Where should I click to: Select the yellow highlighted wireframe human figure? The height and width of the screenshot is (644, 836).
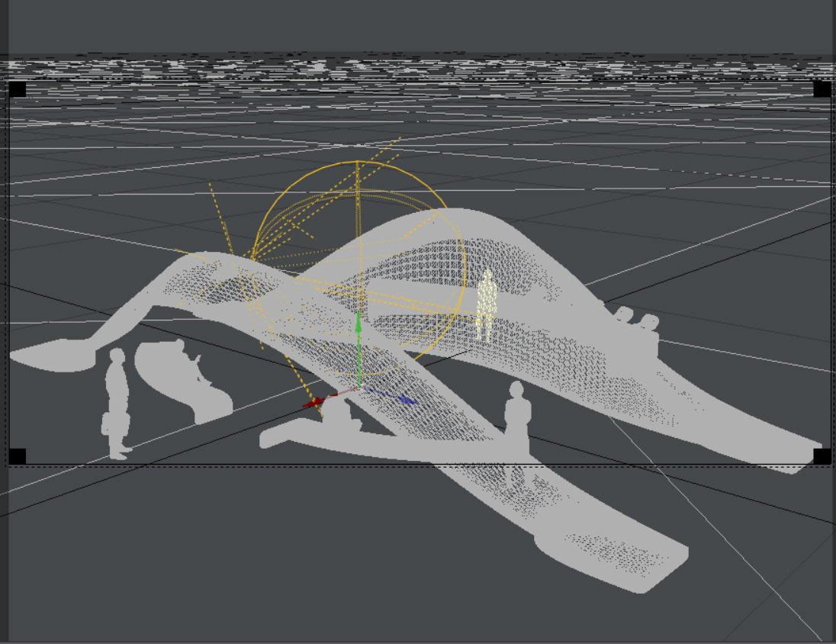coord(486,305)
